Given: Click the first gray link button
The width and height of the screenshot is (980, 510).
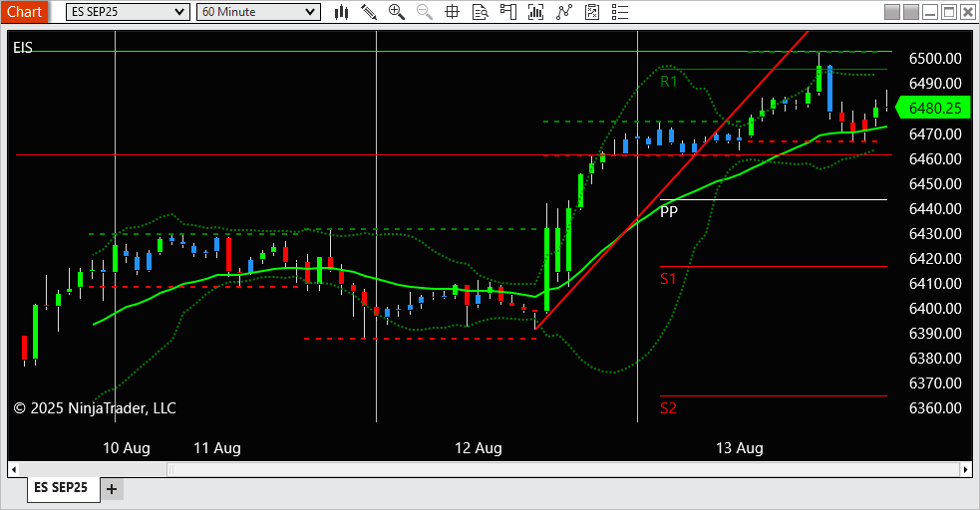Looking at the screenshot, I should click(x=892, y=12).
